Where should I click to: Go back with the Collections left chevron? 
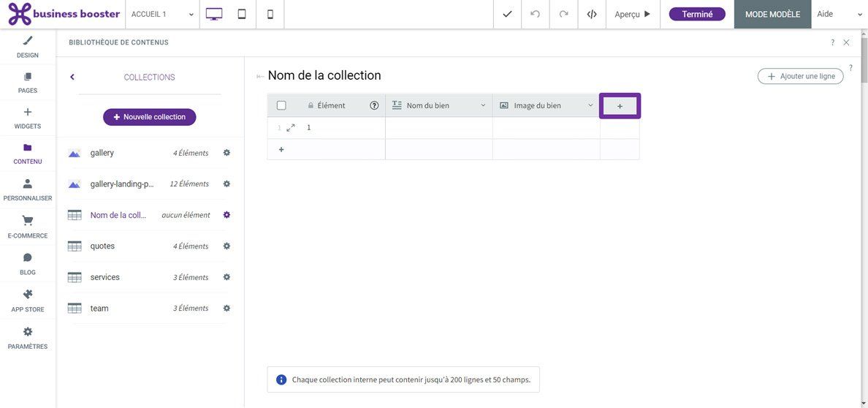click(72, 77)
